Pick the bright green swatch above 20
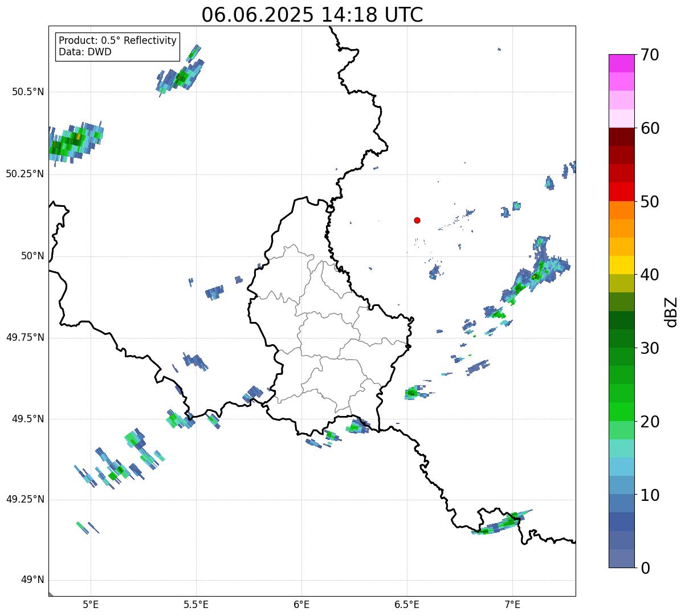The width and height of the screenshot is (685, 616). pos(622,412)
